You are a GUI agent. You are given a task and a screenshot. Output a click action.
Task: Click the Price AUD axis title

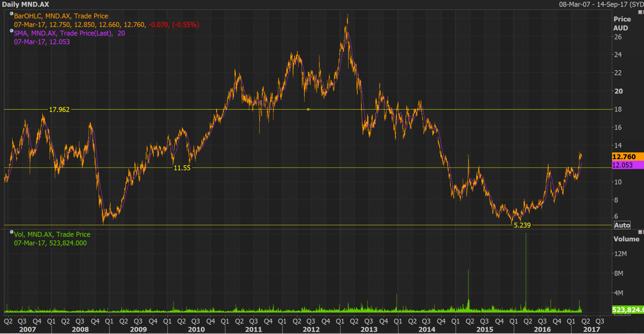(622, 23)
